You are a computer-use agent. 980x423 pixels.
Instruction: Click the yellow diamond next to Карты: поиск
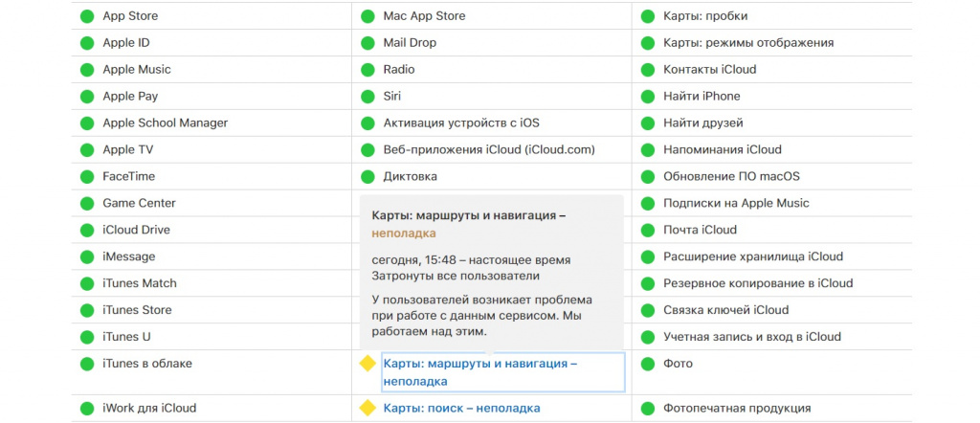367,409
